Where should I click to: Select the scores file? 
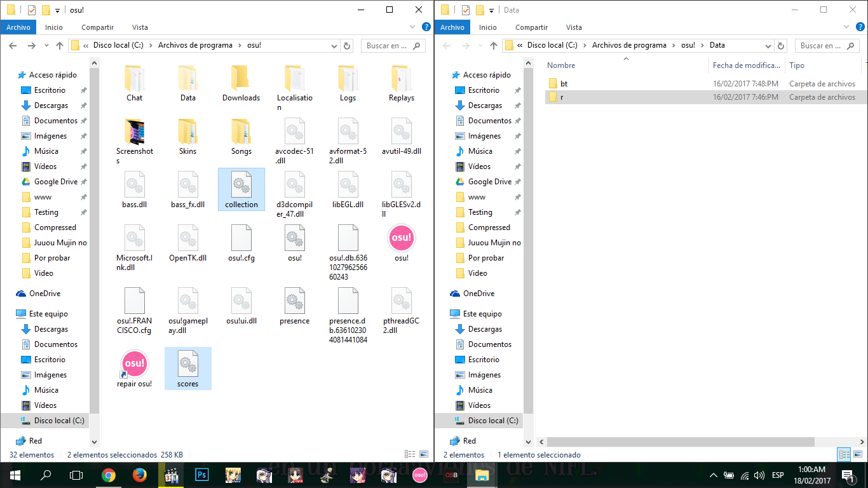[x=188, y=369]
